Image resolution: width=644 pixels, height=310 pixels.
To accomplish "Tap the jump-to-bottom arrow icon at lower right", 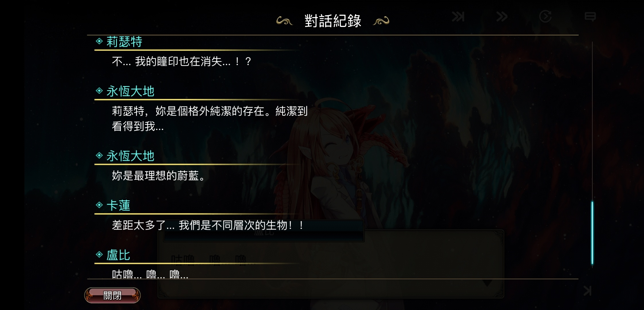I will 587,291.
